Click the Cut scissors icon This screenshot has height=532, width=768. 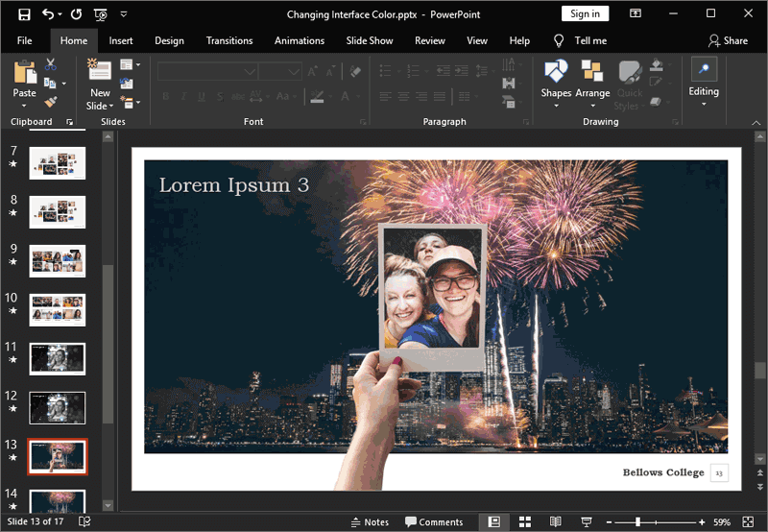point(50,65)
